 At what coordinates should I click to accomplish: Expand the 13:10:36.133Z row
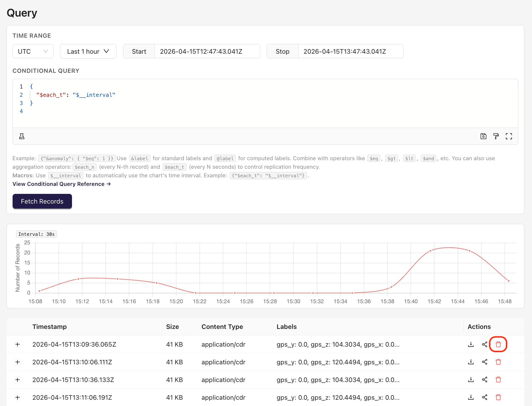point(18,380)
